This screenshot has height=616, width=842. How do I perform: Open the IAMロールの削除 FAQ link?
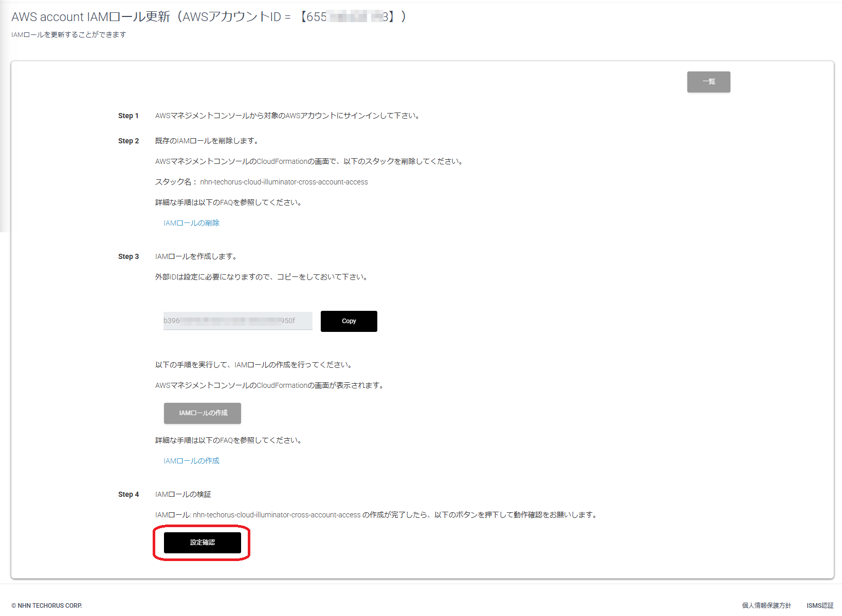(x=191, y=222)
